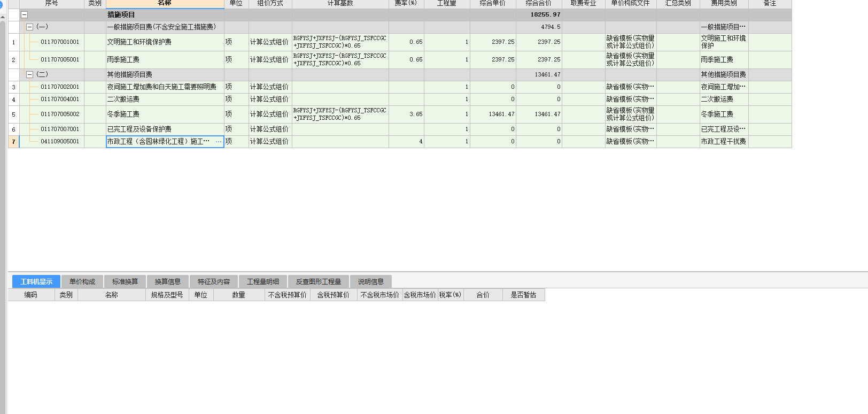This screenshot has height=414, width=868.
Task: Select row code 011707005002
Action: click(60, 114)
